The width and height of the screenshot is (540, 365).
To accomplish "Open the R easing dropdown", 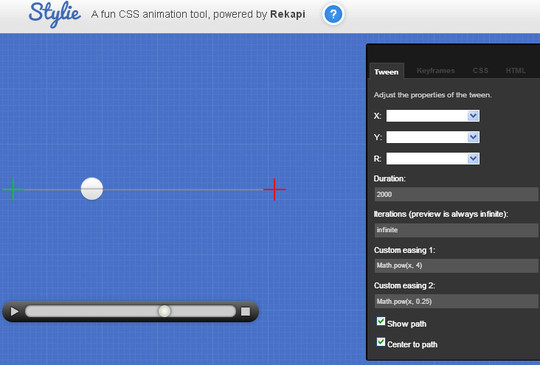I will (433, 159).
